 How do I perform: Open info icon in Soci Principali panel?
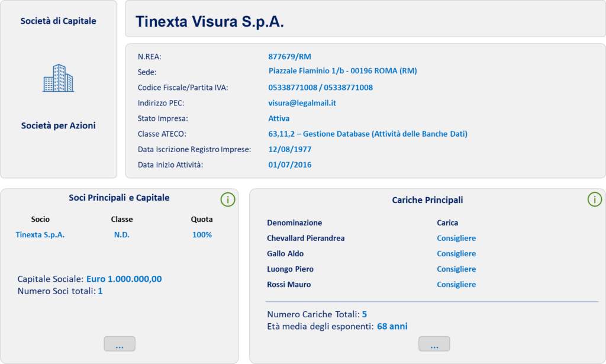point(228,199)
